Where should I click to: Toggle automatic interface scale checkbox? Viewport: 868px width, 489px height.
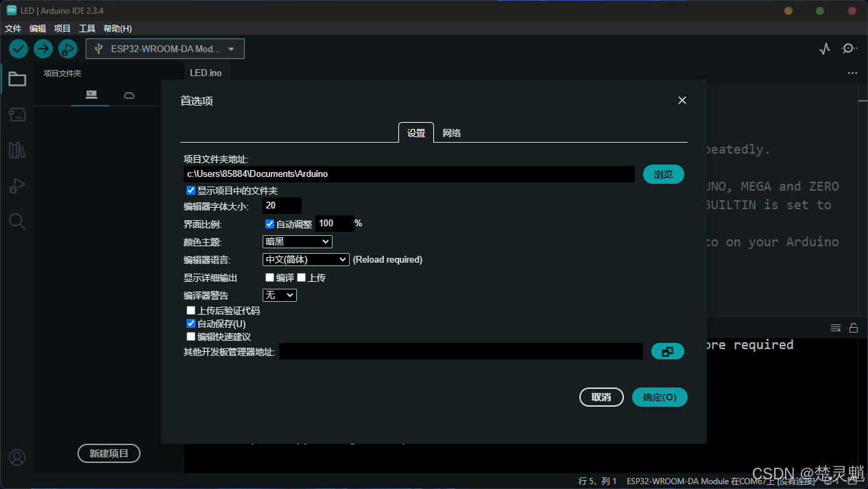(269, 224)
